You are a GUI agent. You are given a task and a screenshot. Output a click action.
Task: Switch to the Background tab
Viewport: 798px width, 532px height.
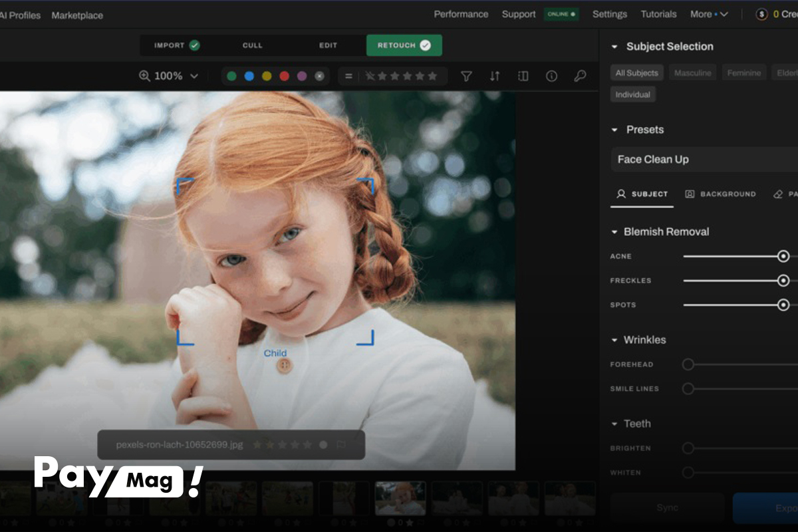coord(720,194)
